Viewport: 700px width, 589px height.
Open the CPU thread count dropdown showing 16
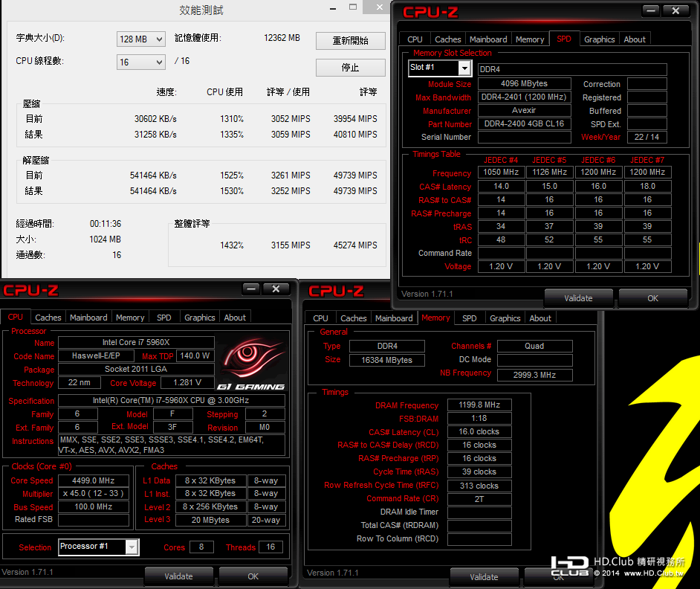point(140,62)
